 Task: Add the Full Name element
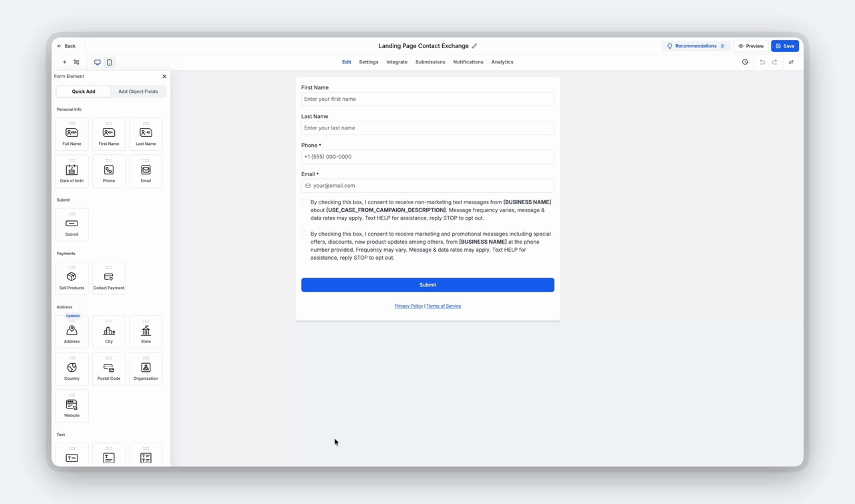(x=71, y=134)
